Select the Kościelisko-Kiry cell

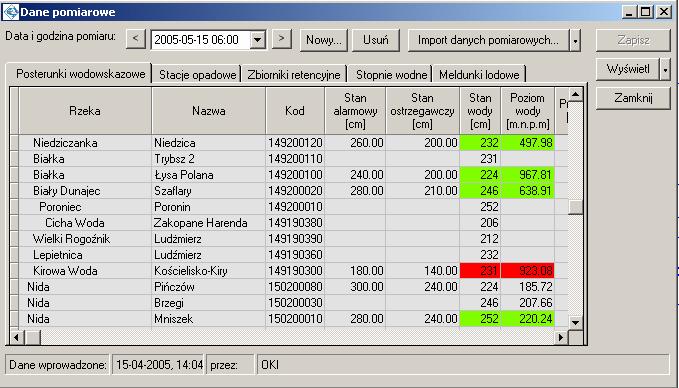coord(209,271)
